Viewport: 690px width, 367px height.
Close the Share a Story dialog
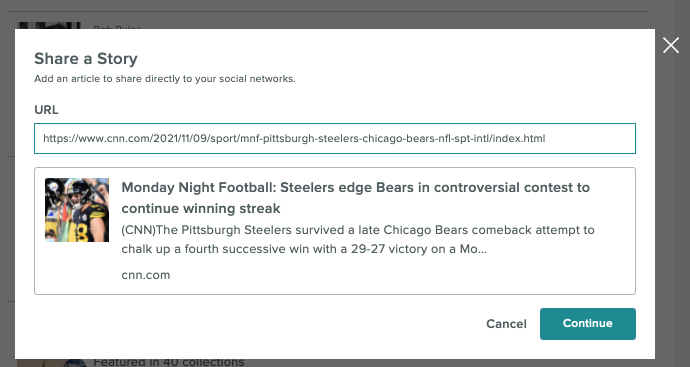(x=671, y=45)
